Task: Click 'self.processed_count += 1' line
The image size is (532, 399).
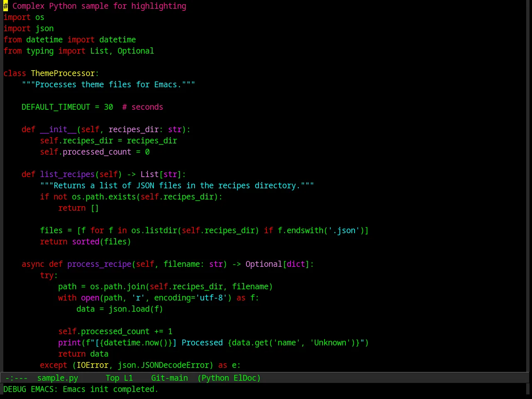Action: tap(115, 331)
